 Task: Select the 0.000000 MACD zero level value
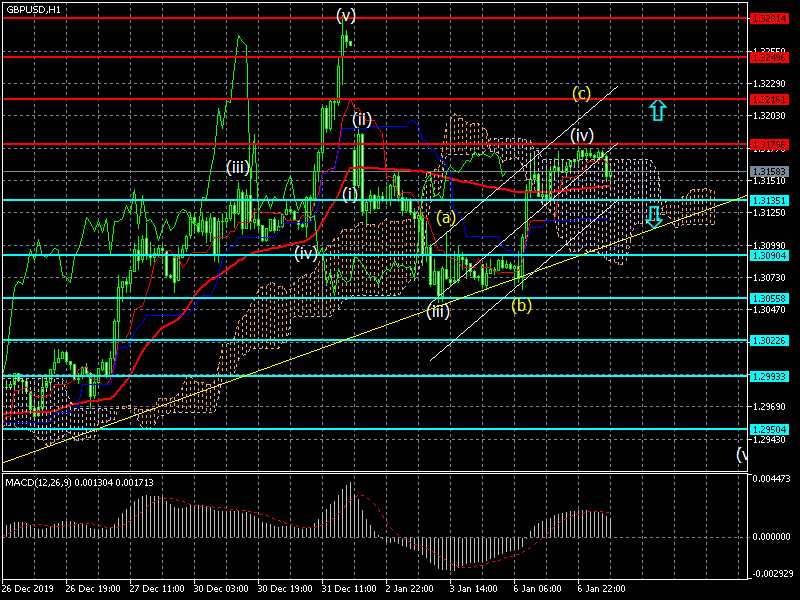[x=772, y=537]
